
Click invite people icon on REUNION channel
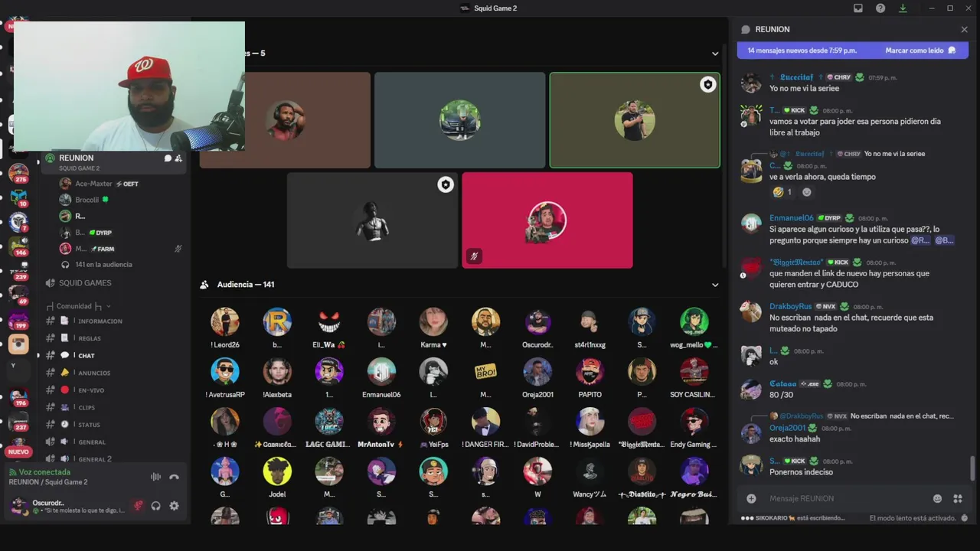click(178, 158)
